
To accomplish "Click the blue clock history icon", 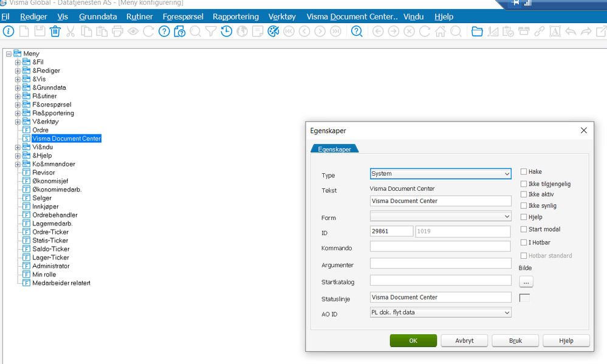I will (227, 32).
